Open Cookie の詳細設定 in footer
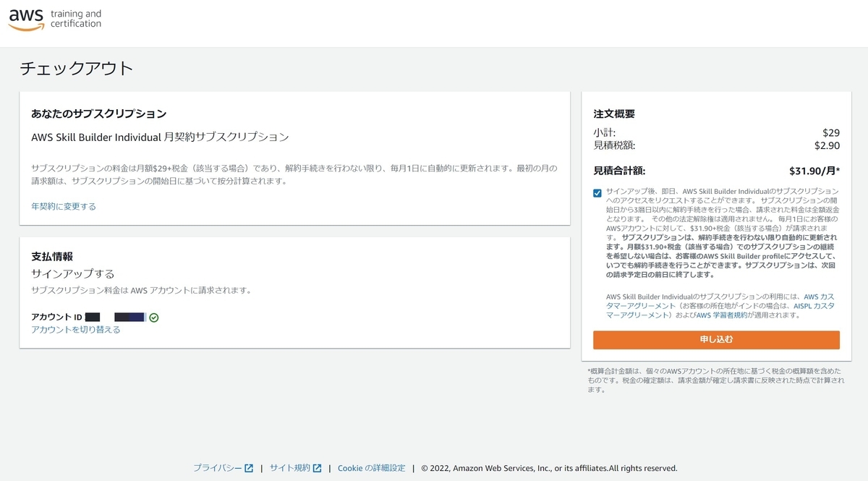 click(x=372, y=468)
